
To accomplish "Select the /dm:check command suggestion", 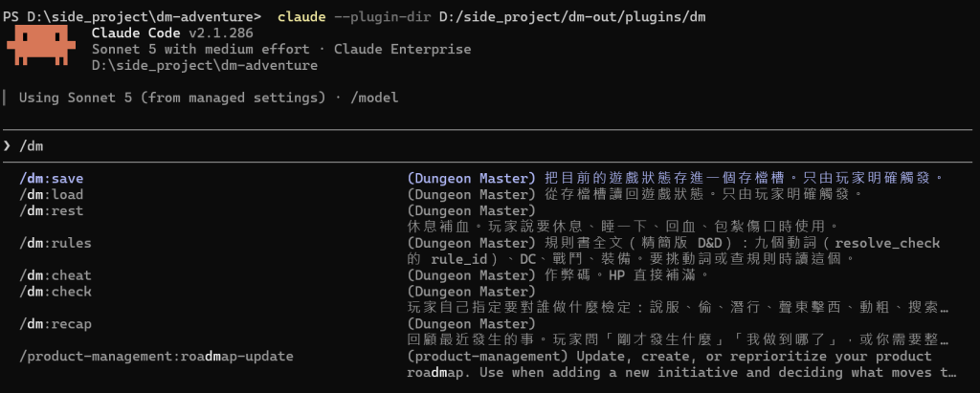I will [55, 291].
